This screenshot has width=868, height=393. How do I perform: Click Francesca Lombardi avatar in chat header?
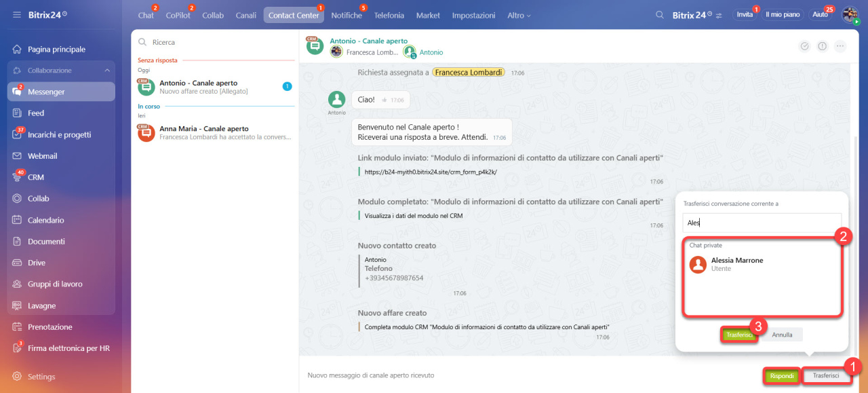click(336, 52)
